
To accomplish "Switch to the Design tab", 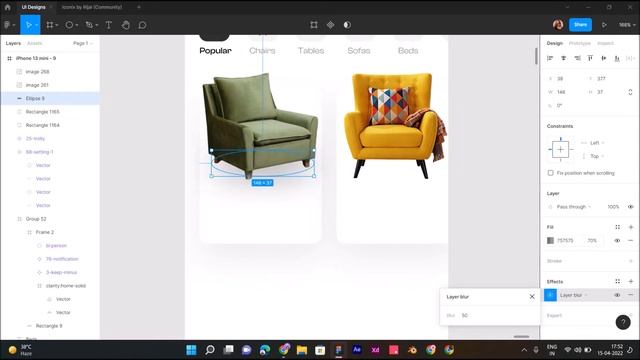I will pyautogui.click(x=555, y=43).
